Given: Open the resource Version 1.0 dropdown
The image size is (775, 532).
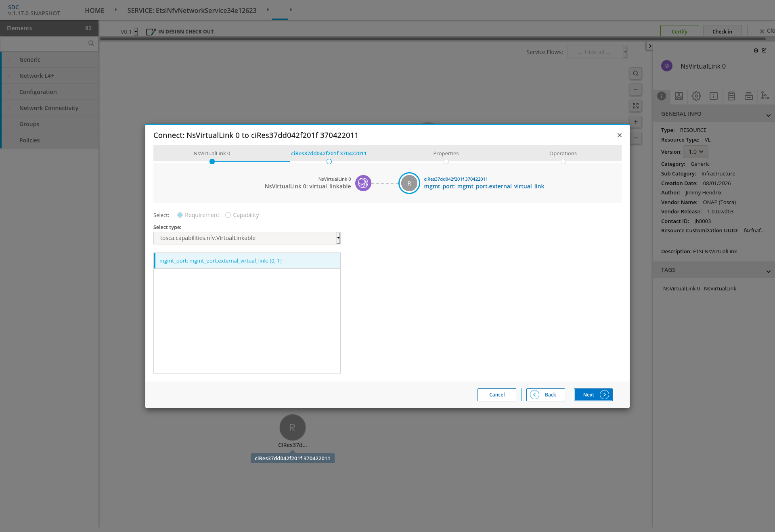Looking at the screenshot, I should click(x=696, y=152).
